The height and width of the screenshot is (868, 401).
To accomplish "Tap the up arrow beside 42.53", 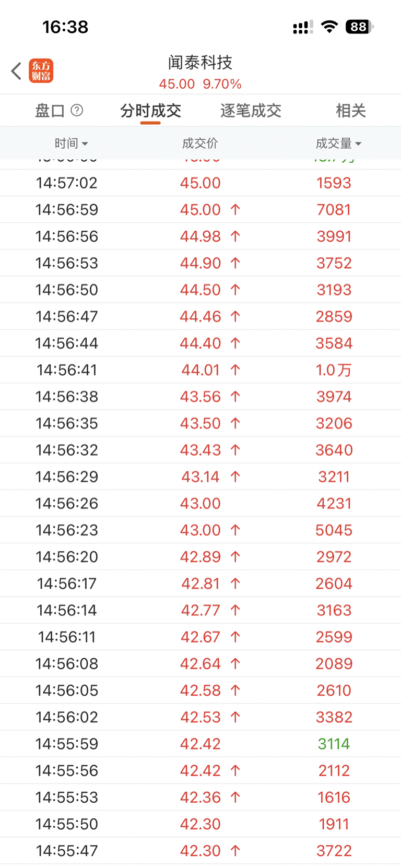I will 235,717.
